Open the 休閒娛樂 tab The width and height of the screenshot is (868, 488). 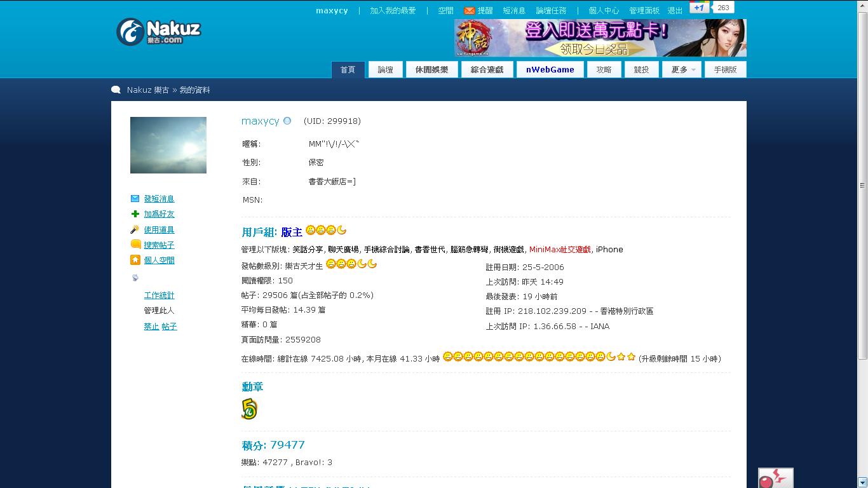[x=432, y=69]
